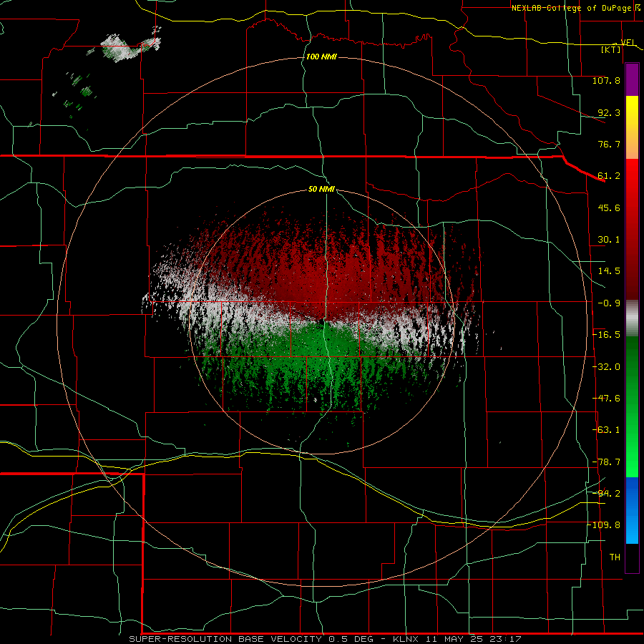
Task: Click the -16.5 velocity scale value
Action: click(x=606, y=335)
